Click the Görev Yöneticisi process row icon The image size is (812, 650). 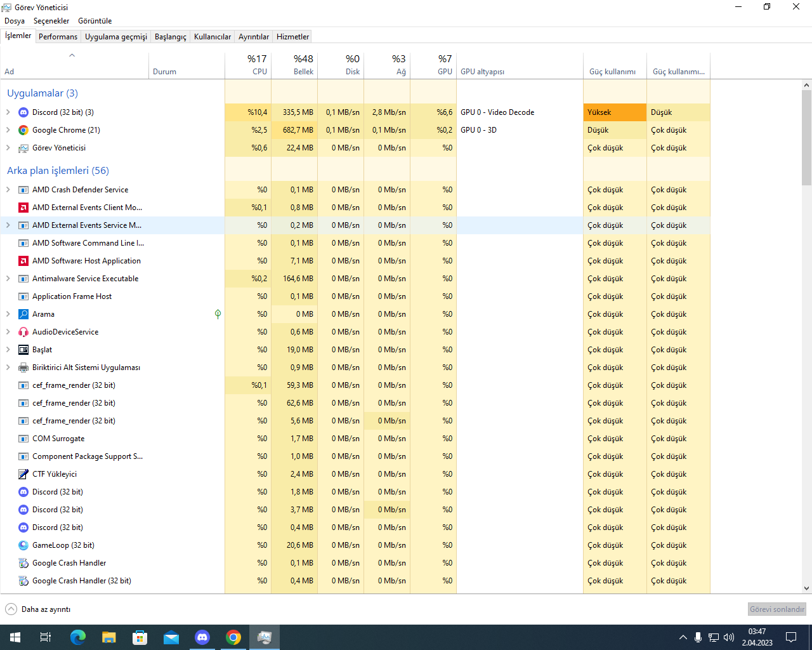[x=23, y=148]
